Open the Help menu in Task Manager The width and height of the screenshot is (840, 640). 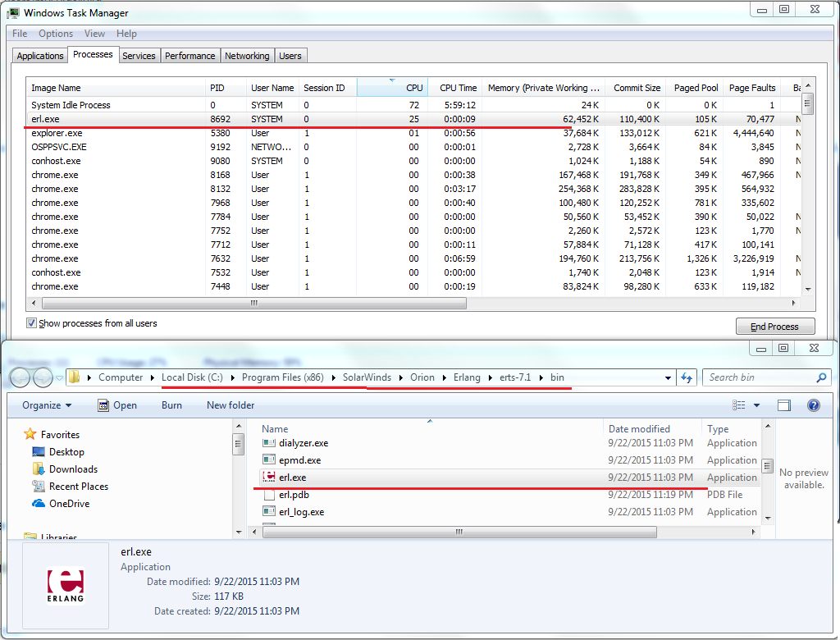pyautogui.click(x=126, y=34)
